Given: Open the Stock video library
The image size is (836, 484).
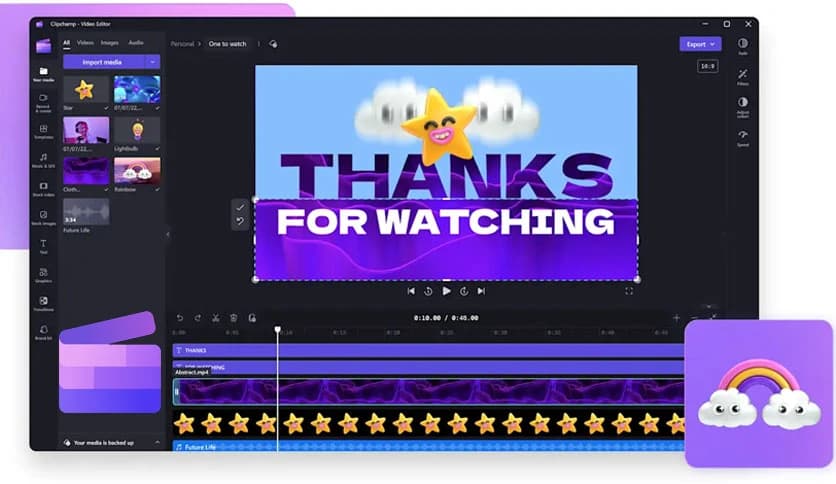Looking at the screenshot, I should pos(44,189).
